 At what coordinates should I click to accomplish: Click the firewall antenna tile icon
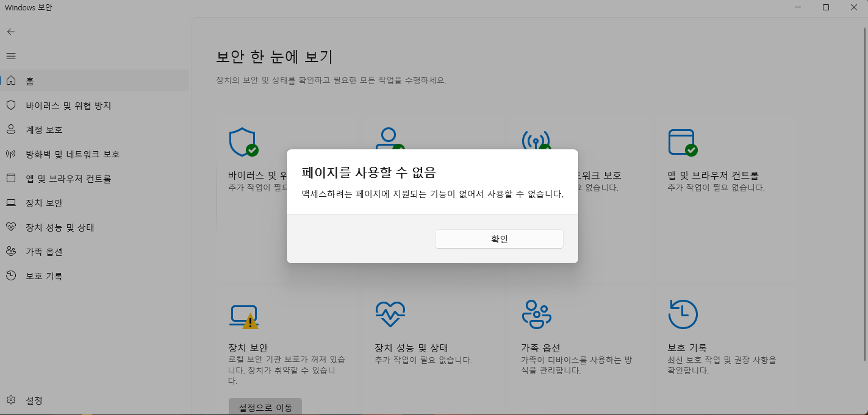tap(536, 138)
